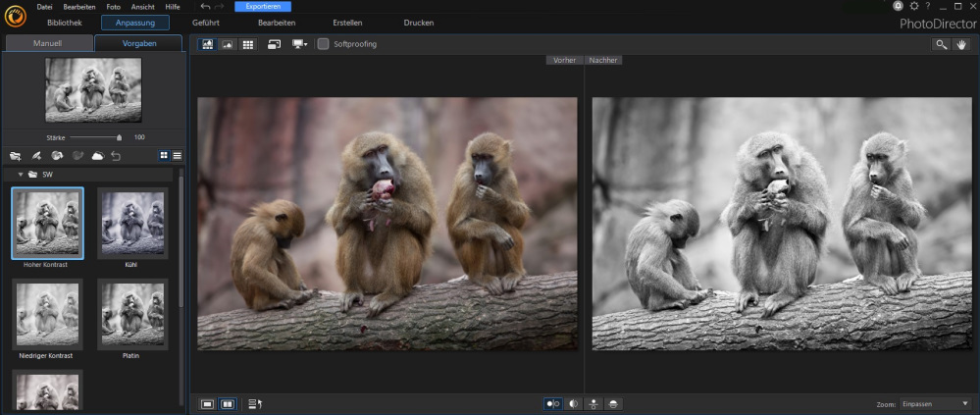Image resolution: width=980 pixels, height=415 pixels.
Task: Enable the Softproofing checkbox
Action: coord(324,44)
